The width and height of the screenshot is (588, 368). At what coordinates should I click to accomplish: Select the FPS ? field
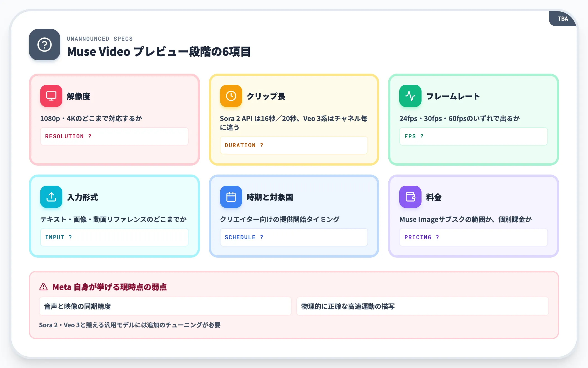[473, 136]
